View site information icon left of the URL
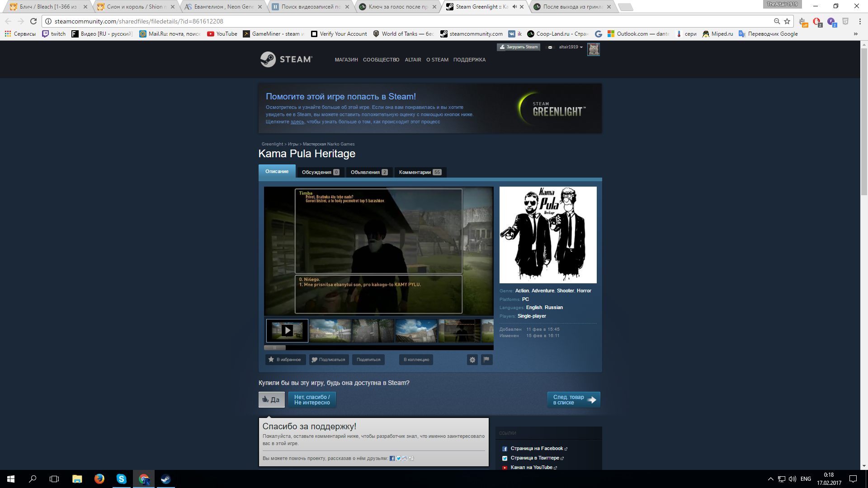This screenshot has height=488, width=868. [48, 21]
